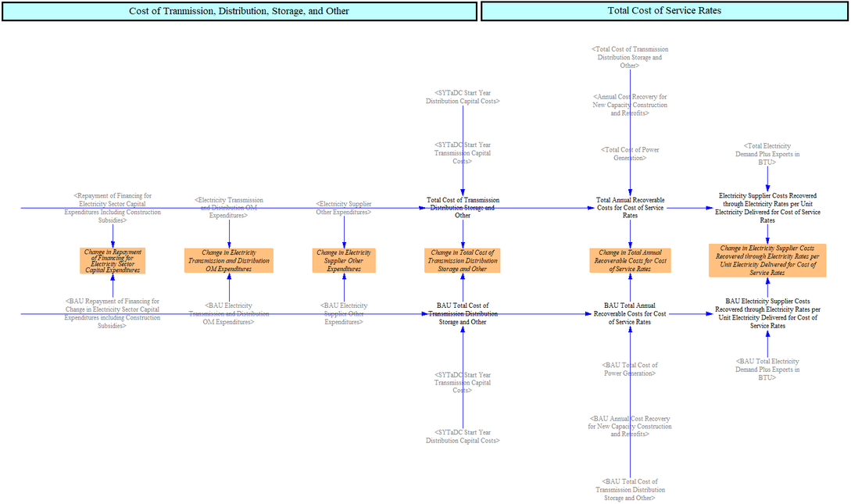Click '<BAU Annual Cost Recovery for New Capacity Construction>'
Screen dimensions: 851x504
(x=630, y=427)
